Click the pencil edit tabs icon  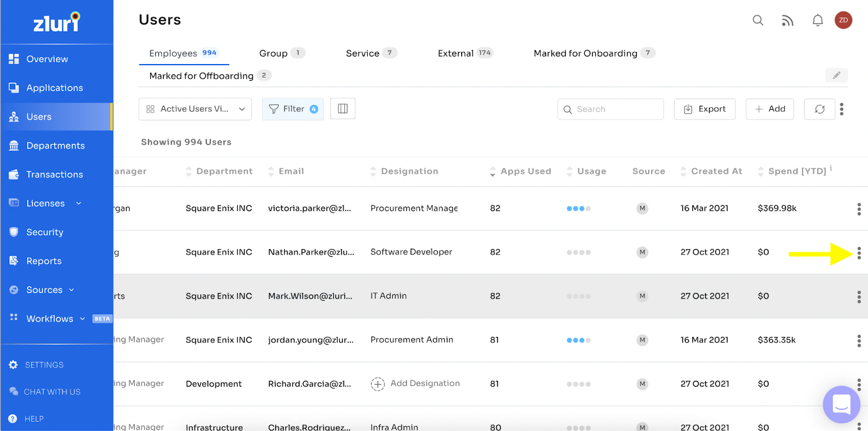click(837, 75)
